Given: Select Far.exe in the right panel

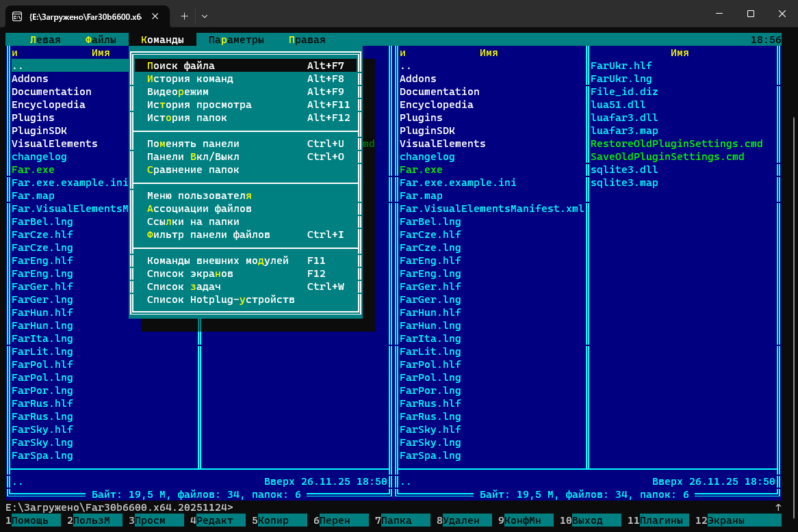Looking at the screenshot, I should 421,170.
